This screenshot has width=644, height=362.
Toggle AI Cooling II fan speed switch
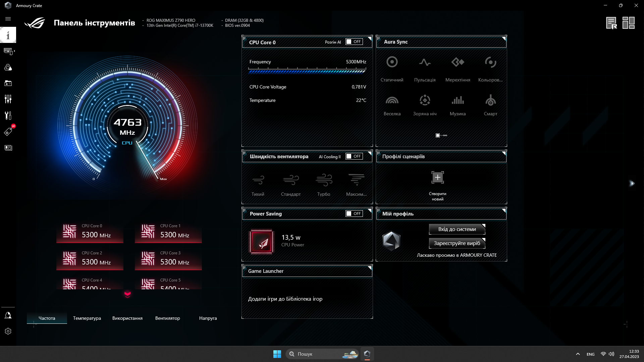pos(354,156)
